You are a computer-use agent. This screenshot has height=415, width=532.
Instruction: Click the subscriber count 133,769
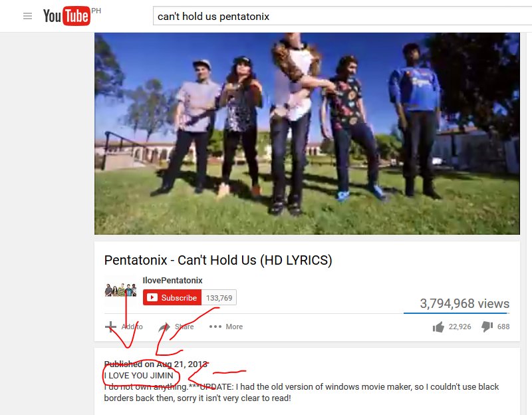tap(219, 297)
